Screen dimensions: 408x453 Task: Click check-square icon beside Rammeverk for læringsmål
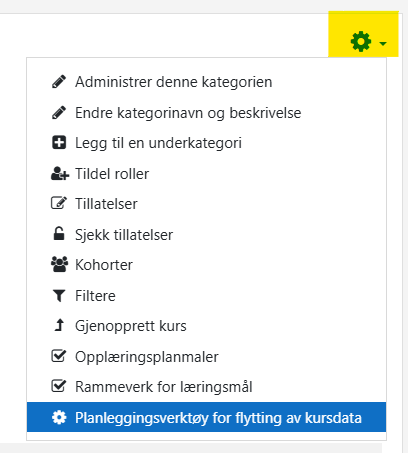click(x=59, y=386)
